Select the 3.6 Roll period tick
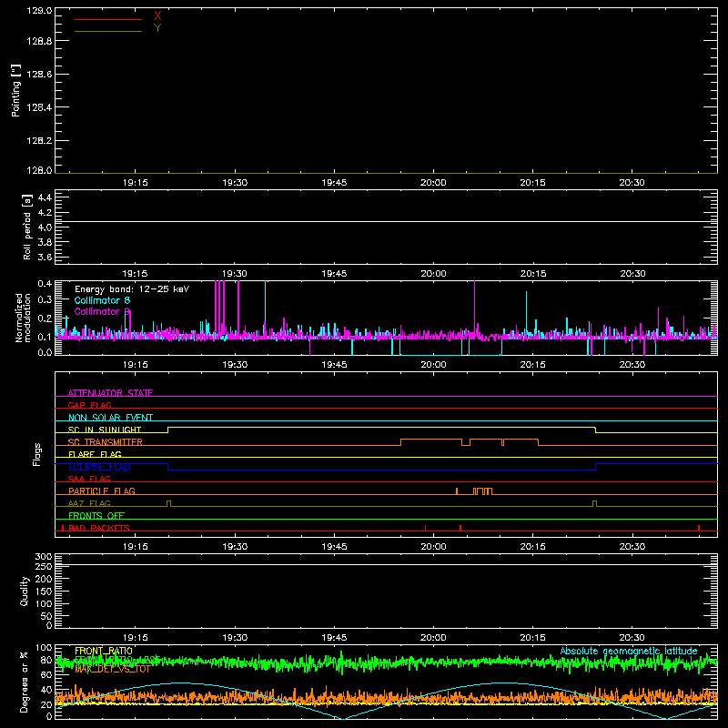 click(x=45, y=257)
